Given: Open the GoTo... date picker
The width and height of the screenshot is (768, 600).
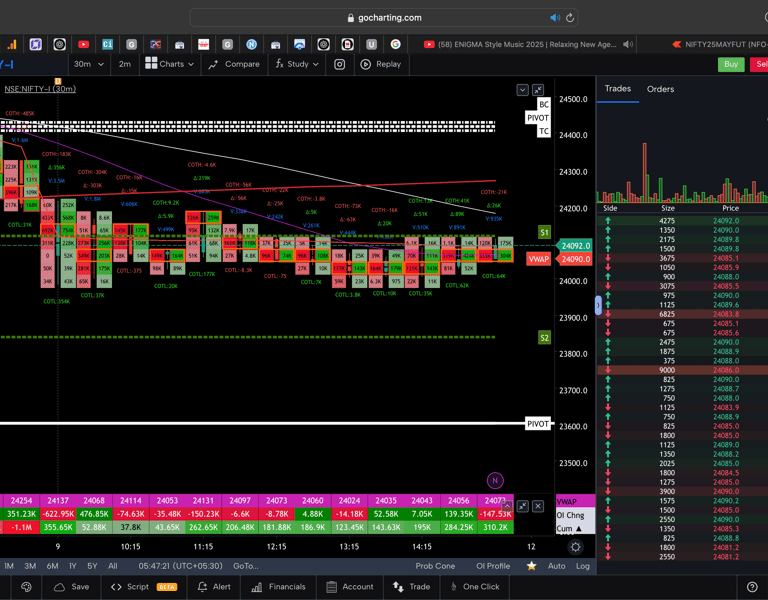Looking at the screenshot, I should click(x=245, y=566).
